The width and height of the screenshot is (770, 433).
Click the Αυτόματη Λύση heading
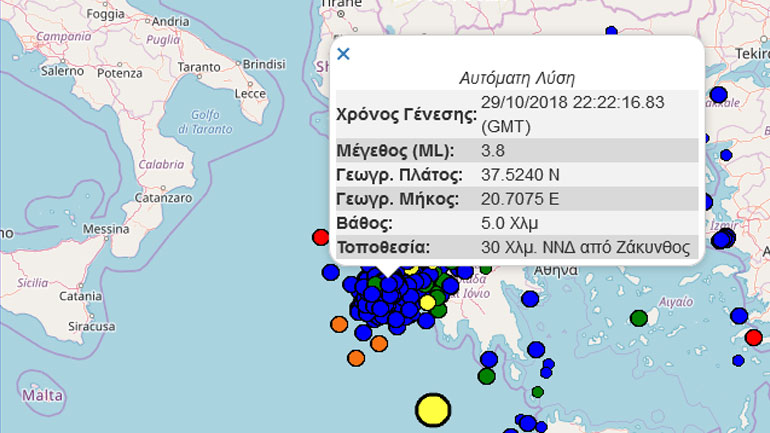[x=517, y=78]
